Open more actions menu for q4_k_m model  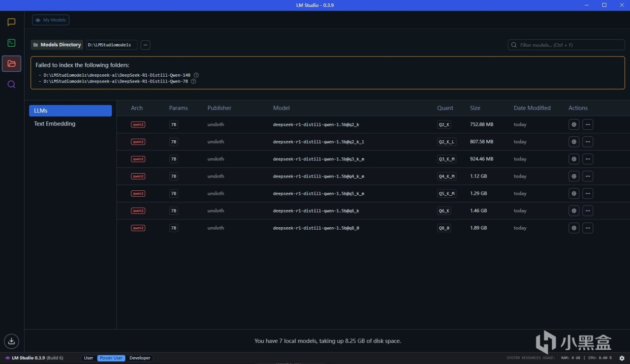coord(588,176)
